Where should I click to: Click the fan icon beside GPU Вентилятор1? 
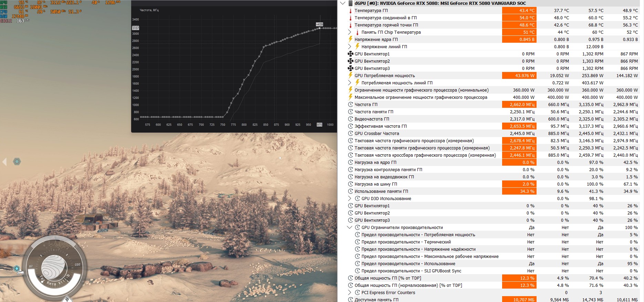click(x=351, y=54)
